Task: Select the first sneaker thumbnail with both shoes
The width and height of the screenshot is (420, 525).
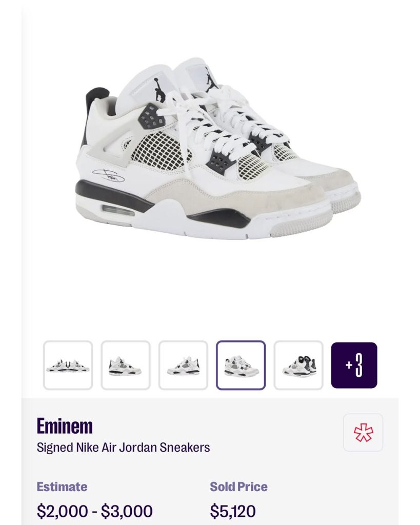Action: point(68,365)
